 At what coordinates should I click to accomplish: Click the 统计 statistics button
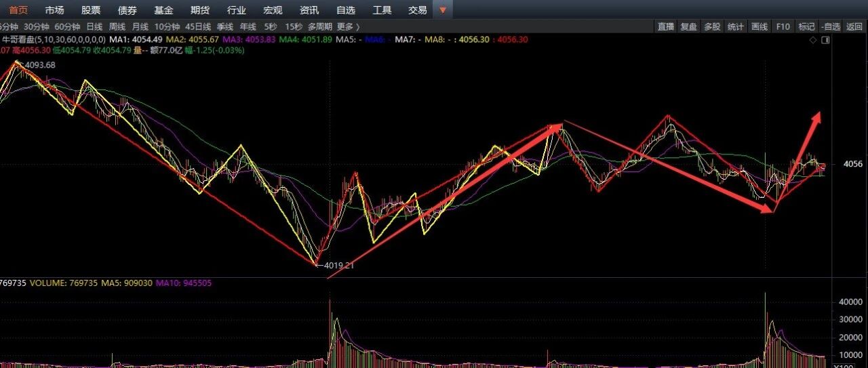[x=736, y=26]
